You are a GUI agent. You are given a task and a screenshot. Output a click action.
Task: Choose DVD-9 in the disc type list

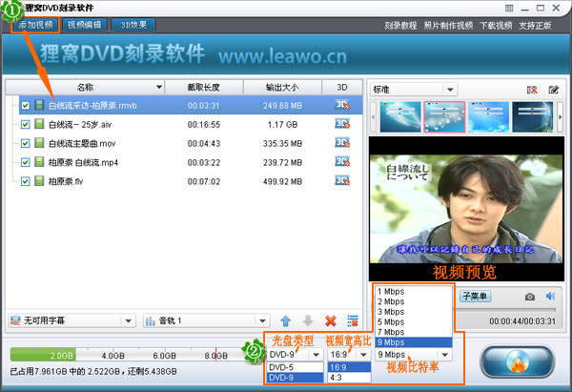pos(296,378)
